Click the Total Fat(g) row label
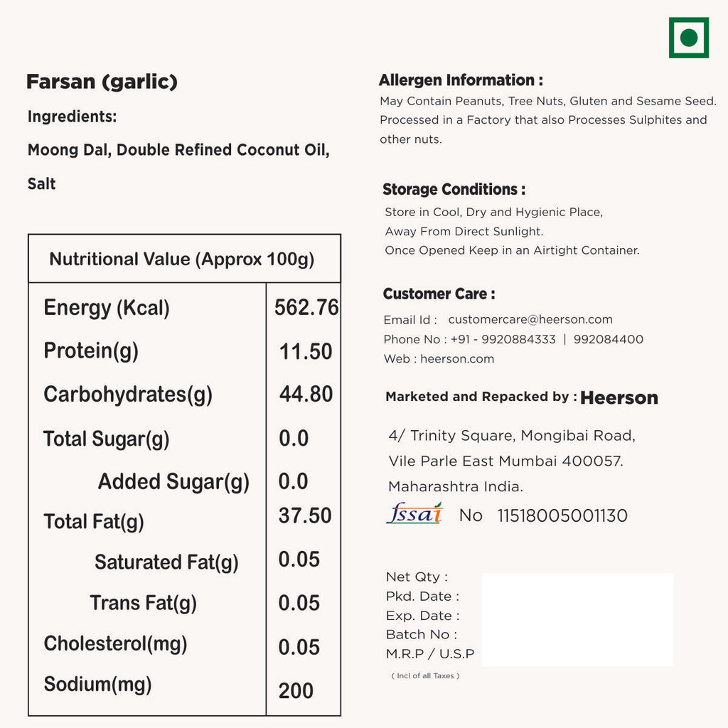This screenshot has height=728, width=728. (94, 522)
